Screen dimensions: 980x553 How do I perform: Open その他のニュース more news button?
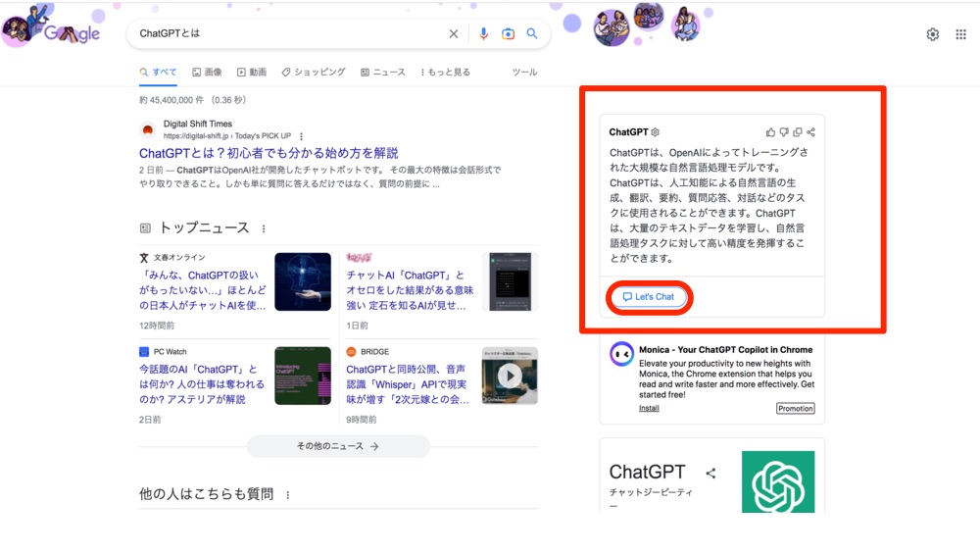coord(338,447)
